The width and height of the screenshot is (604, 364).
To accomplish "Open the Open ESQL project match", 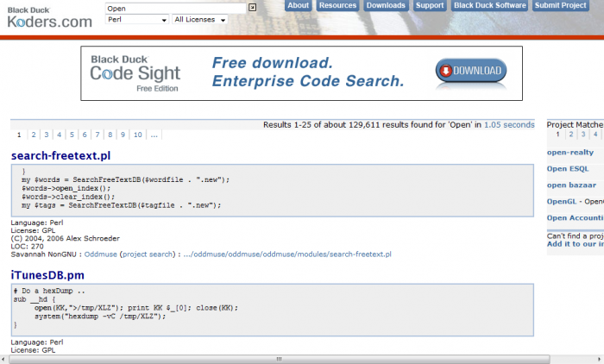I will tap(568, 169).
